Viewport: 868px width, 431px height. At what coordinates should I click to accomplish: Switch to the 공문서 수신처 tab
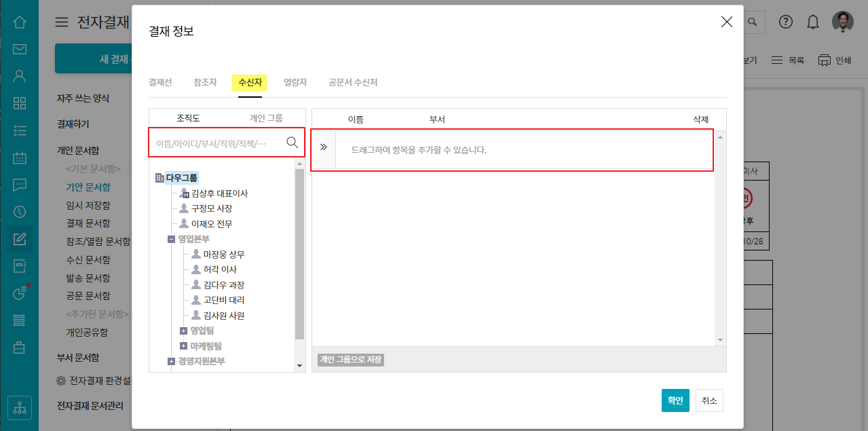[352, 82]
